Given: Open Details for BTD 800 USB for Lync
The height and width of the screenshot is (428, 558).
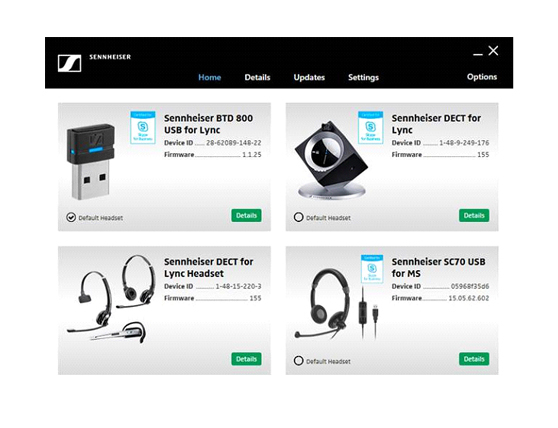Looking at the screenshot, I should click(246, 215).
